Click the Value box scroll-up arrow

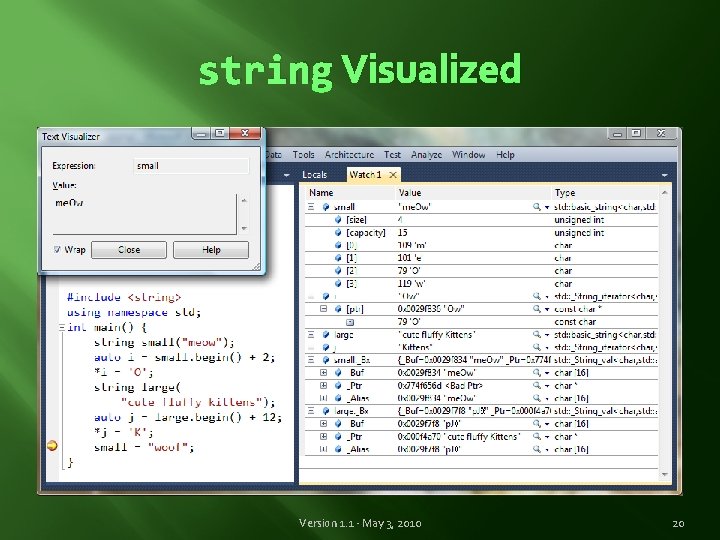[x=244, y=200]
